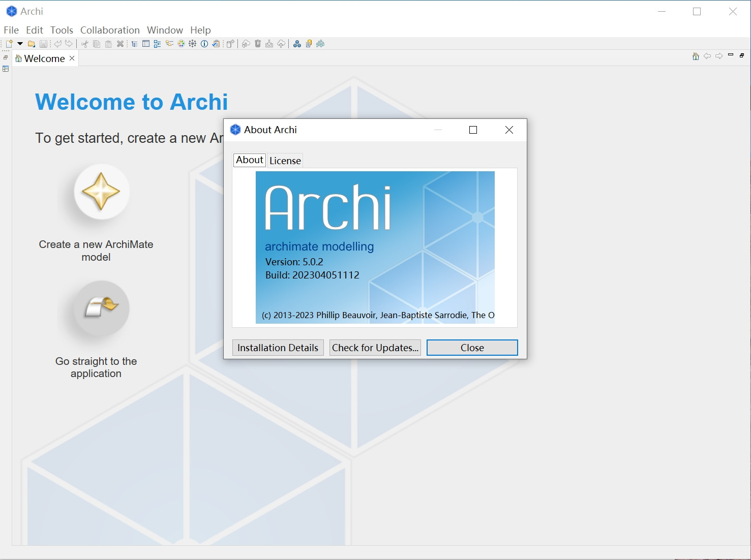Open the Tools menu

[62, 30]
